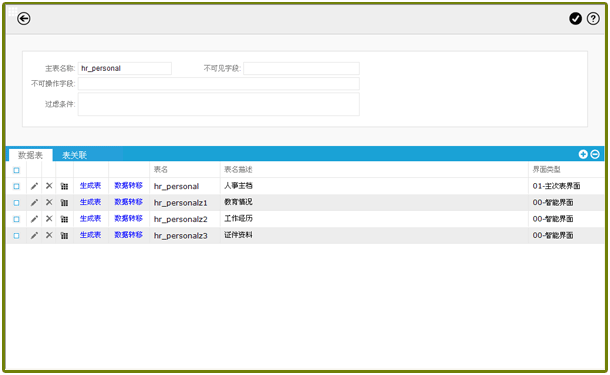
Task: Edit the hr_personalz3 row with pencil
Action: click(34, 235)
